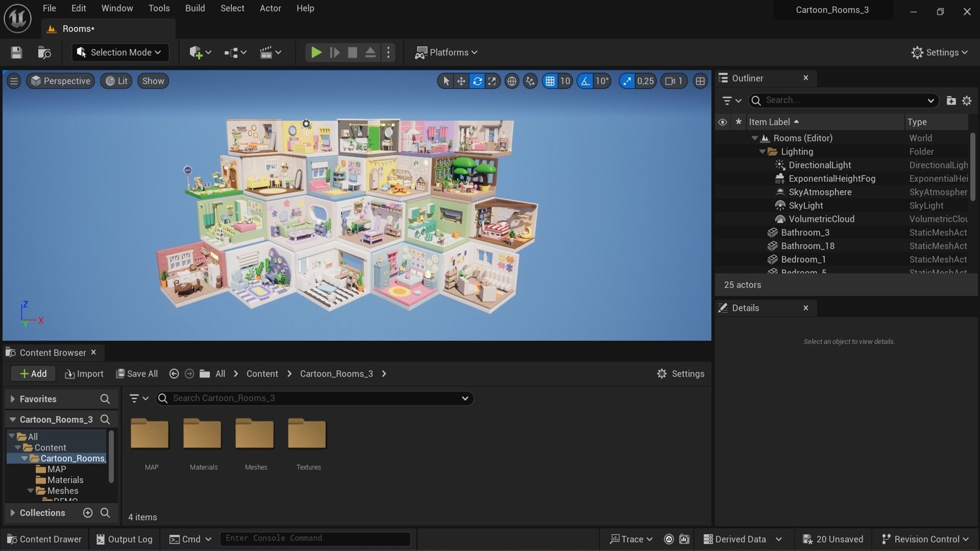980x551 pixels.
Task: Click the Play in editor button
Action: click(316, 53)
